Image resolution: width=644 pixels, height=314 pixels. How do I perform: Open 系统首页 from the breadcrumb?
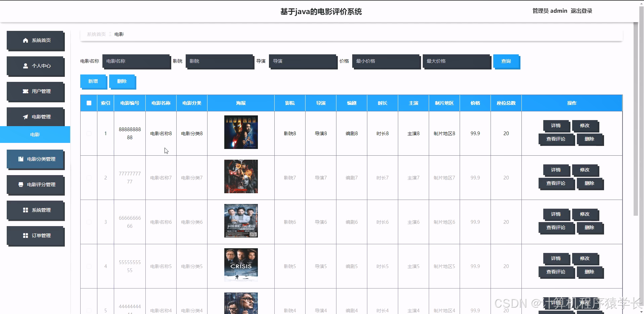point(96,34)
